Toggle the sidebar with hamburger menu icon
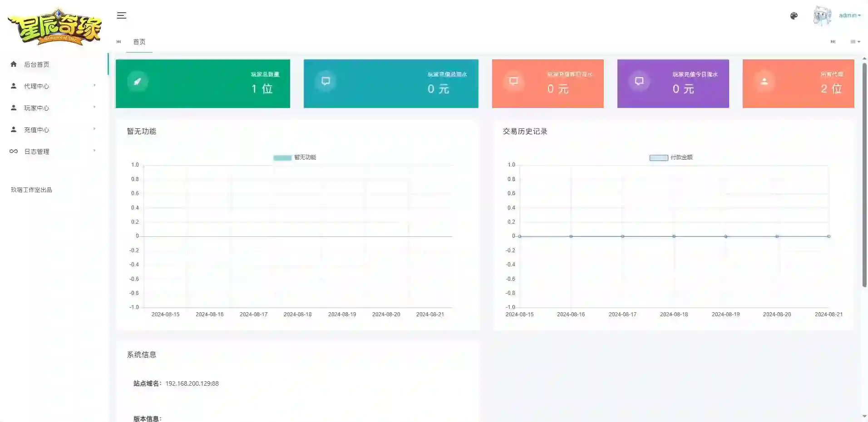Image resolution: width=868 pixels, height=422 pixels. pos(121,15)
